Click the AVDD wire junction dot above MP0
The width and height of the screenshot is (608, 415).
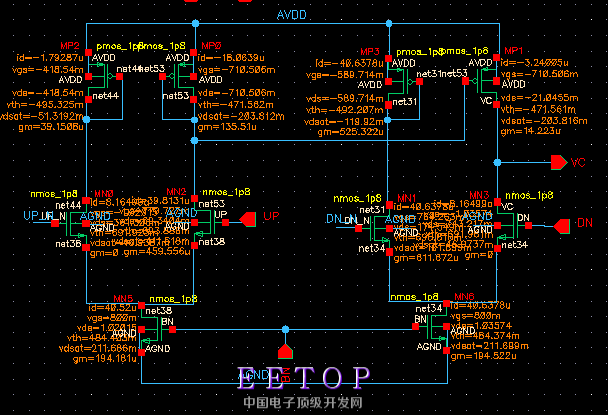click(195, 24)
